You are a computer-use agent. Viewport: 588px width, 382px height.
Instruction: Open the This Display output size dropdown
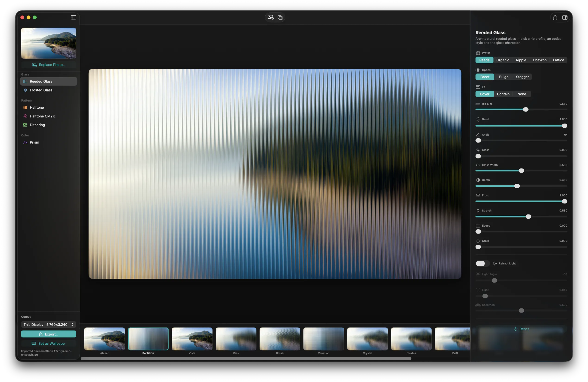point(48,324)
